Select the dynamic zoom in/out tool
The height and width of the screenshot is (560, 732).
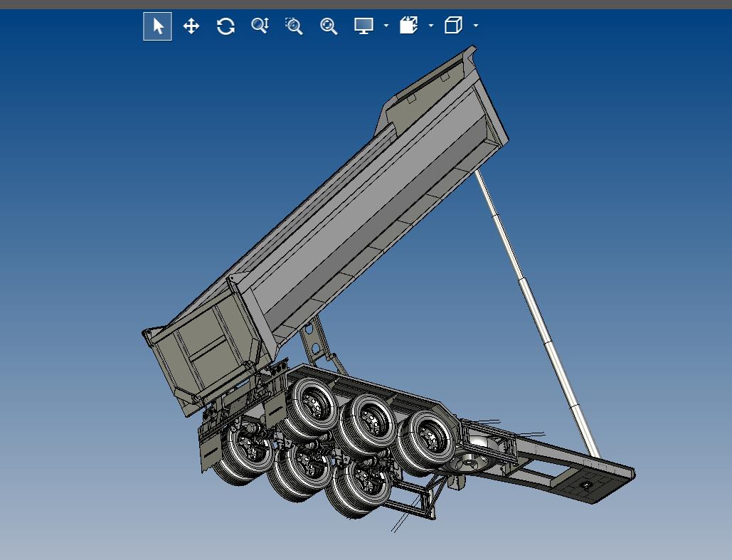coord(260,26)
